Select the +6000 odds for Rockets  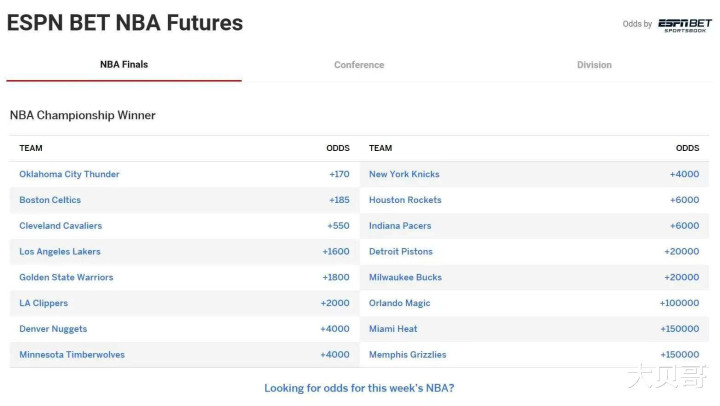684,200
